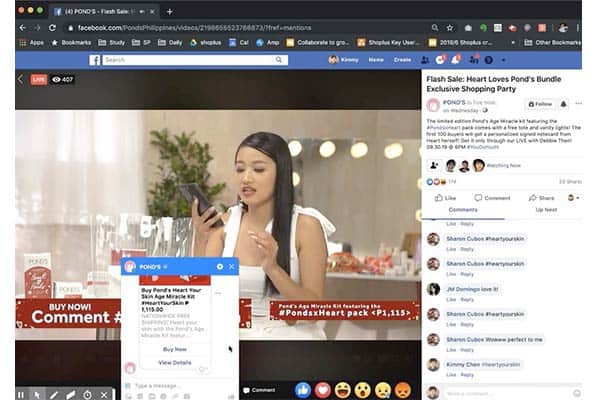The height and width of the screenshot is (400, 600).
Task: Click the Share button under the post
Action: pyautogui.click(x=541, y=198)
